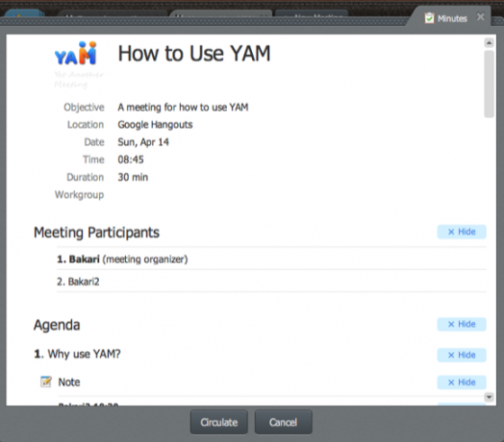504x442 pixels.
Task: Click the vertical scrollbar thumb
Action: point(489,84)
